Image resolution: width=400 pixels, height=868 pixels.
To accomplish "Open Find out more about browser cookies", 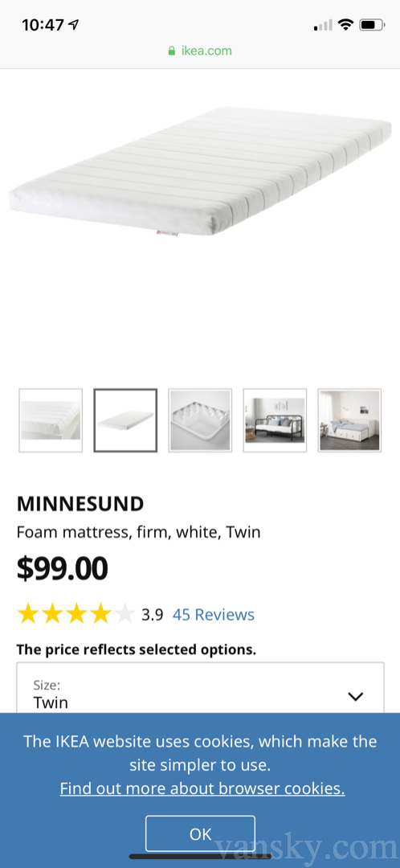I will (x=202, y=788).
